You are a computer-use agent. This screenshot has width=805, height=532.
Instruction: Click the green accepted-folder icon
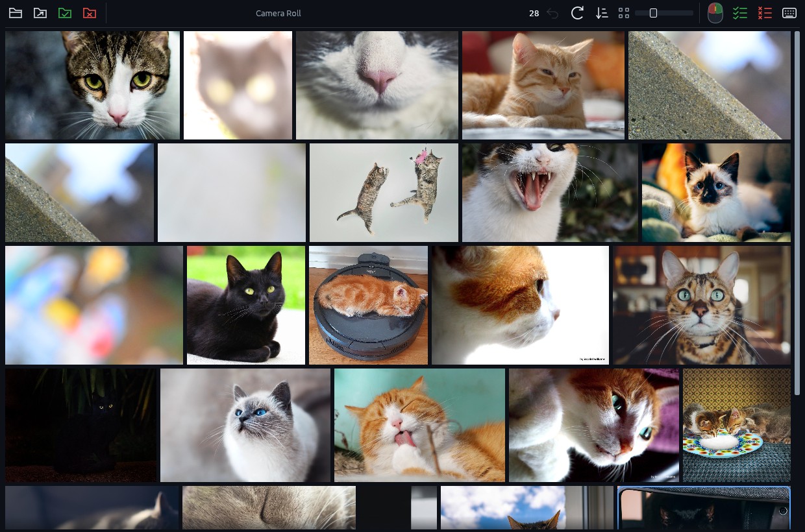tap(65, 13)
